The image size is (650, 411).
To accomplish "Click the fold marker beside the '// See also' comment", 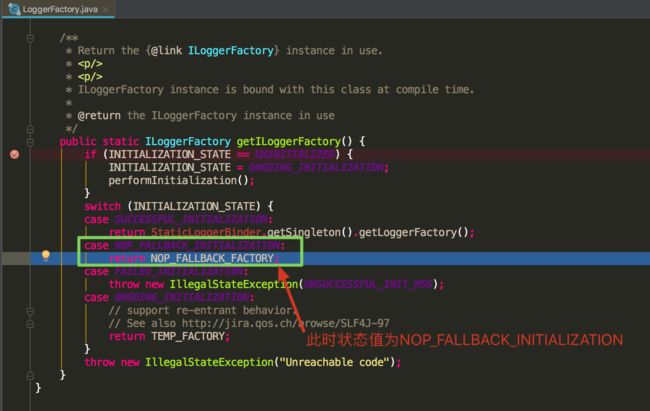I will point(30,324).
